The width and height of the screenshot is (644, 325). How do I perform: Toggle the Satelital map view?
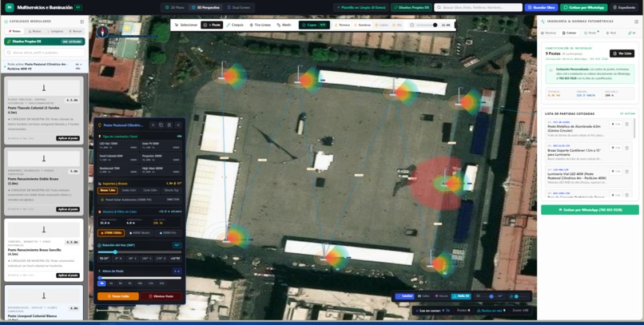point(404,296)
